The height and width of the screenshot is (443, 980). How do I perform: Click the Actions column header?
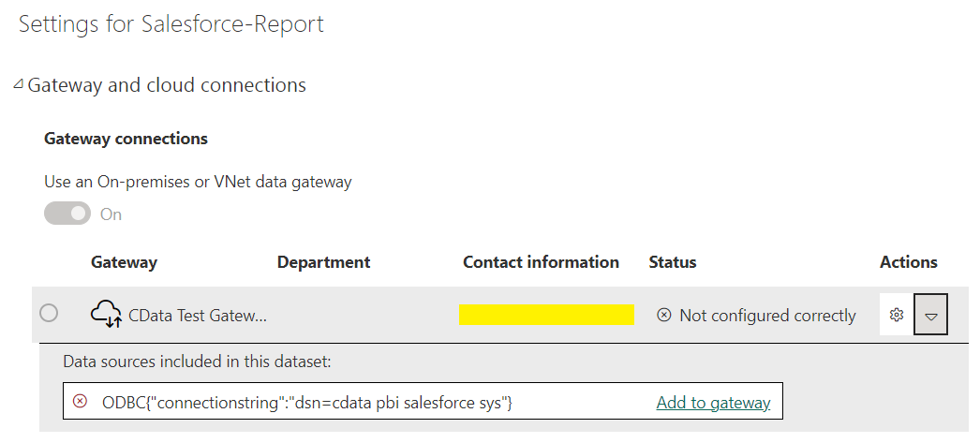coord(908,262)
